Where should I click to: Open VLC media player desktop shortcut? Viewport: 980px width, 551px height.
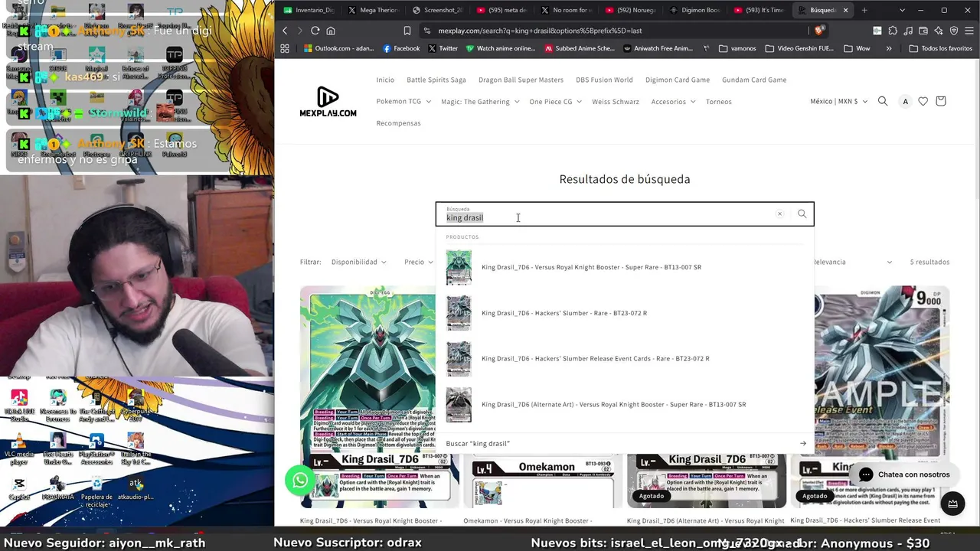[19, 448]
